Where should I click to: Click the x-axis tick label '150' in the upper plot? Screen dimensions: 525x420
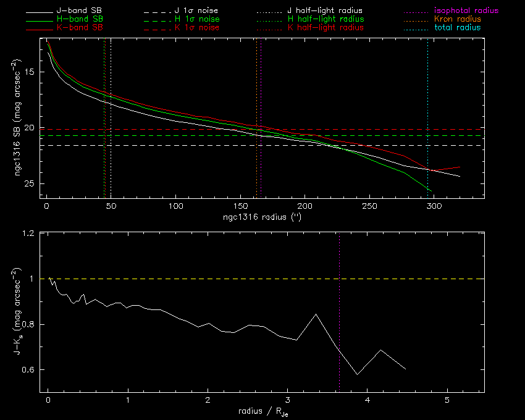pyautogui.click(x=240, y=206)
